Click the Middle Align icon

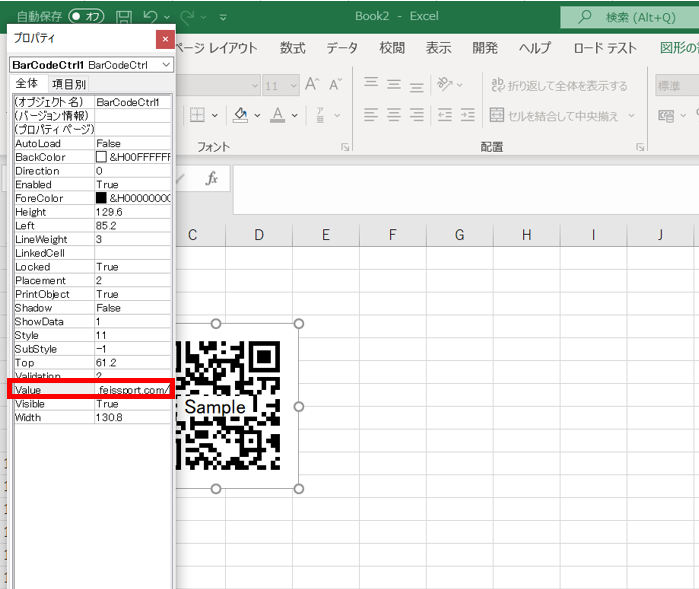pos(394,83)
